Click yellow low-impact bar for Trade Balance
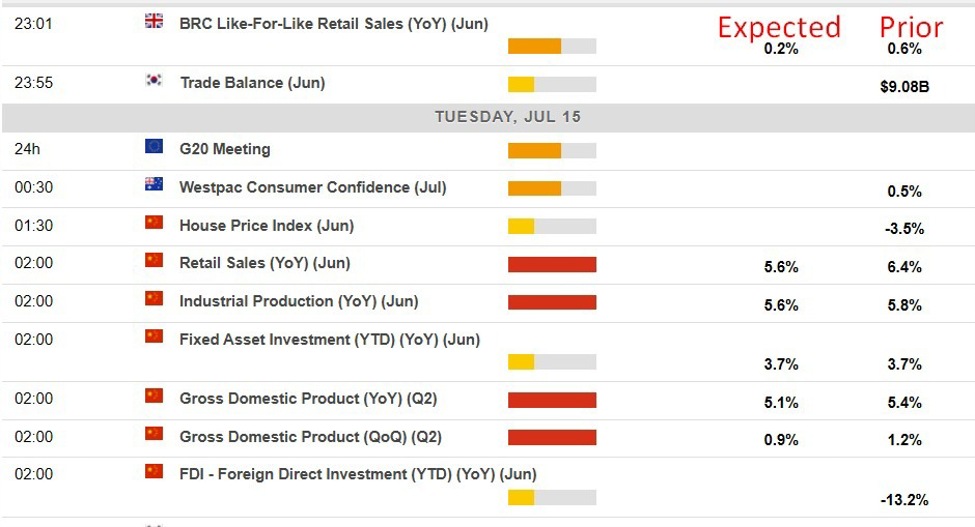Image resolution: width=975 pixels, height=527 pixels. [521, 85]
